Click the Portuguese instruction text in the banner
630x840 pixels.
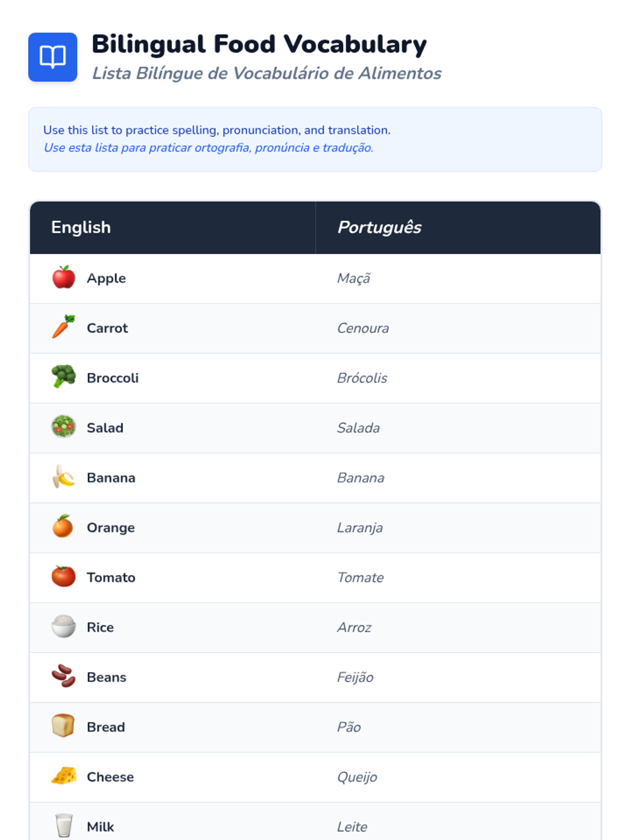click(208, 148)
